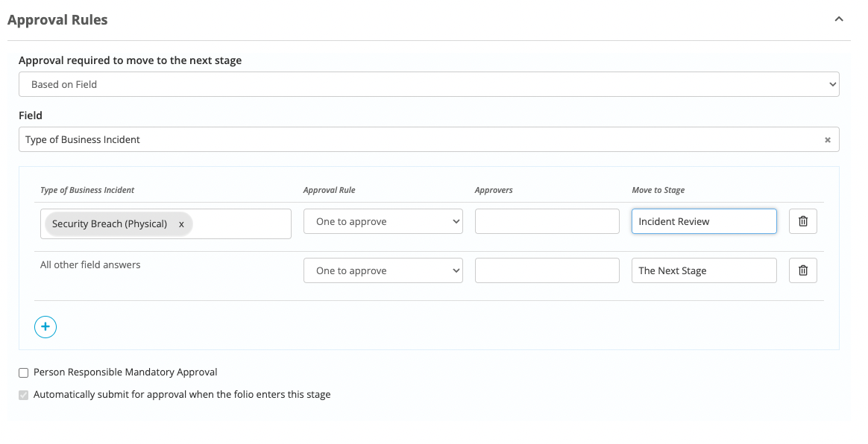The width and height of the screenshot is (868, 444).
Task: Open Approval Rule dropdown for Security Breach row
Action: pos(383,221)
